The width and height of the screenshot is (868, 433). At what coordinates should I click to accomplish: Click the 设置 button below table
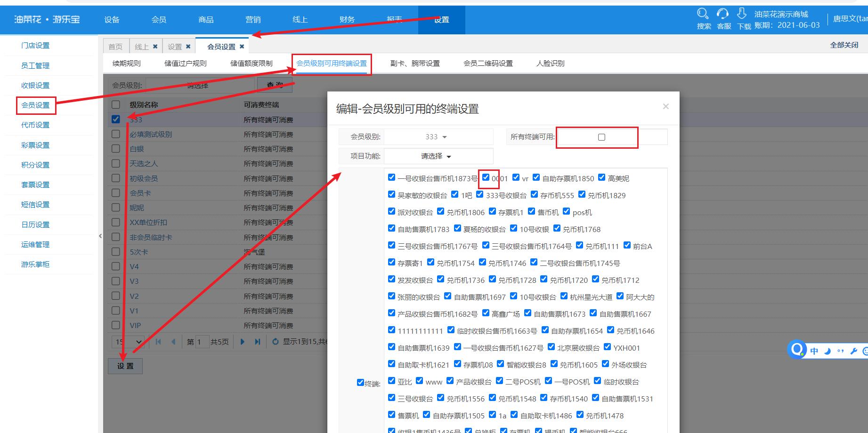click(125, 366)
